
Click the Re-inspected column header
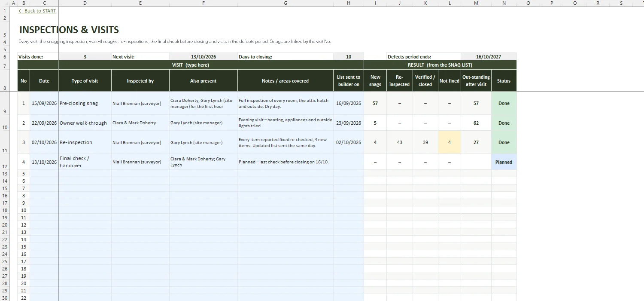click(x=400, y=80)
